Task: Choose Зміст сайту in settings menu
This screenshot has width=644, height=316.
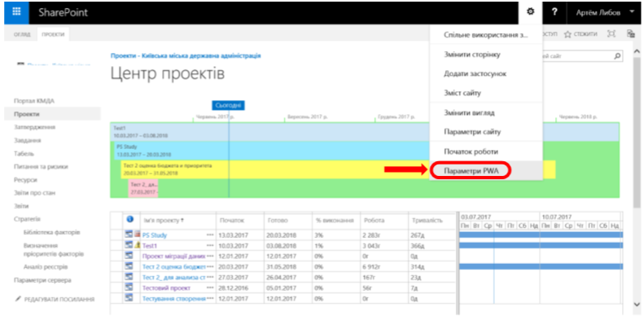Action: (486, 93)
